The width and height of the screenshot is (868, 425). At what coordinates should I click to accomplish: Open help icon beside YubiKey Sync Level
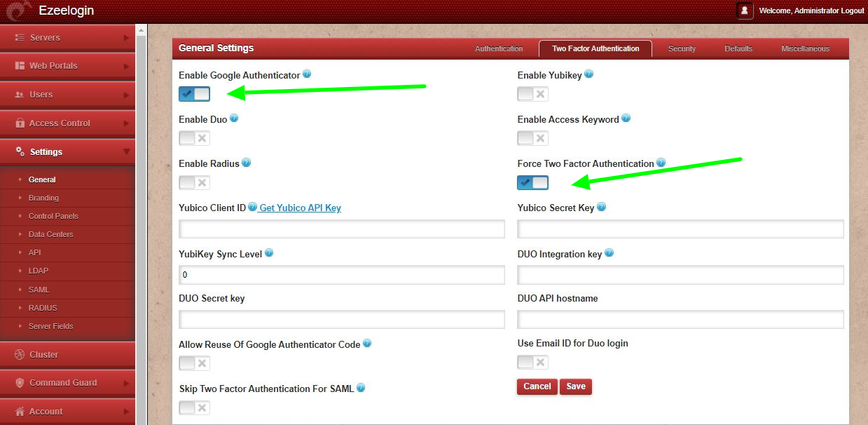tap(269, 253)
